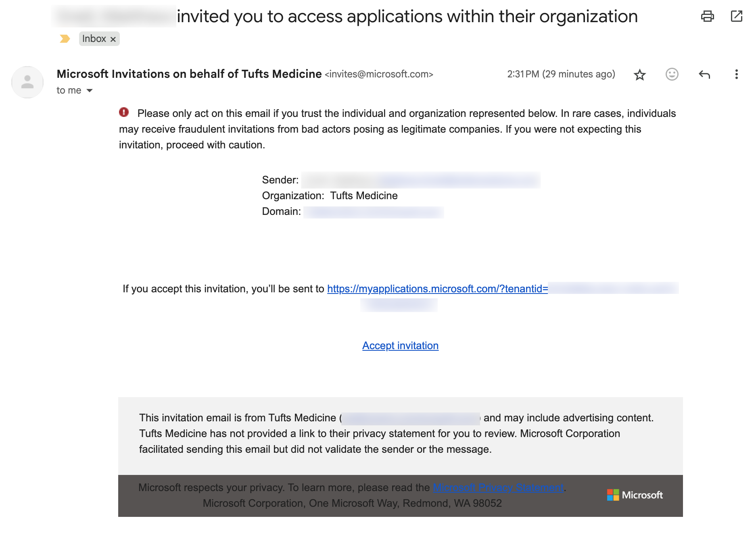This screenshot has width=756, height=533.
Task: Click the Microsoft logo in the footer
Action: [635, 495]
